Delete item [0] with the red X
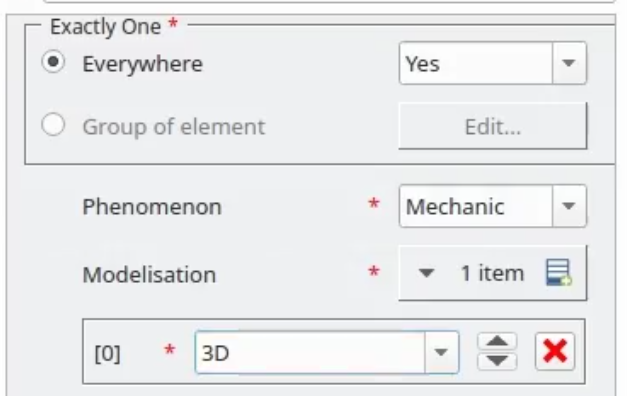This screenshot has width=627, height=396. [555, 352]
